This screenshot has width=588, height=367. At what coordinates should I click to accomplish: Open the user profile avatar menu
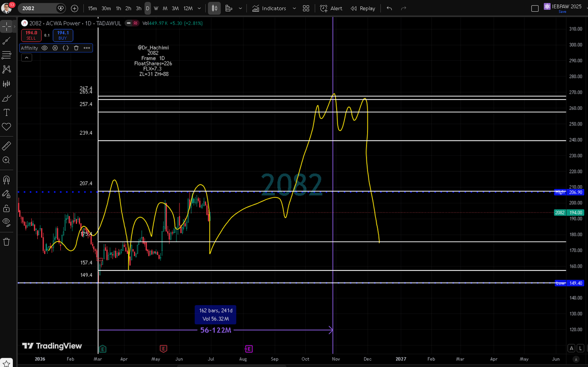click(6, 8)
